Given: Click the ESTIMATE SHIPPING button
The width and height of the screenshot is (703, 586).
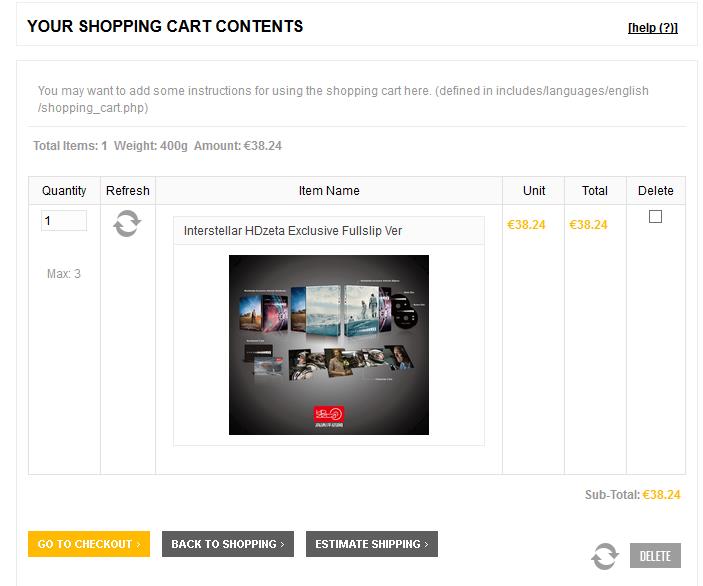Looking at the screenshot, I should tap(372, 544).
